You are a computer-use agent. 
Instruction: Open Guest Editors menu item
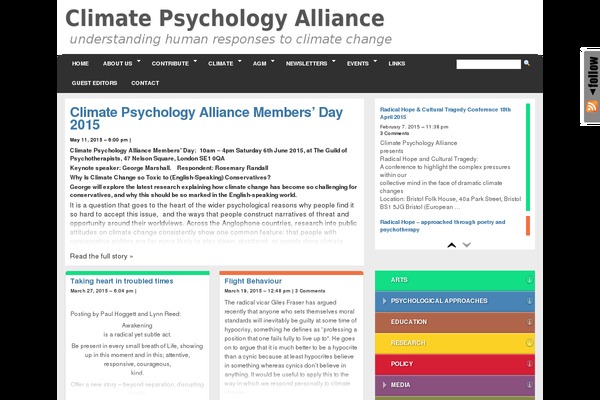click(95, 83)
